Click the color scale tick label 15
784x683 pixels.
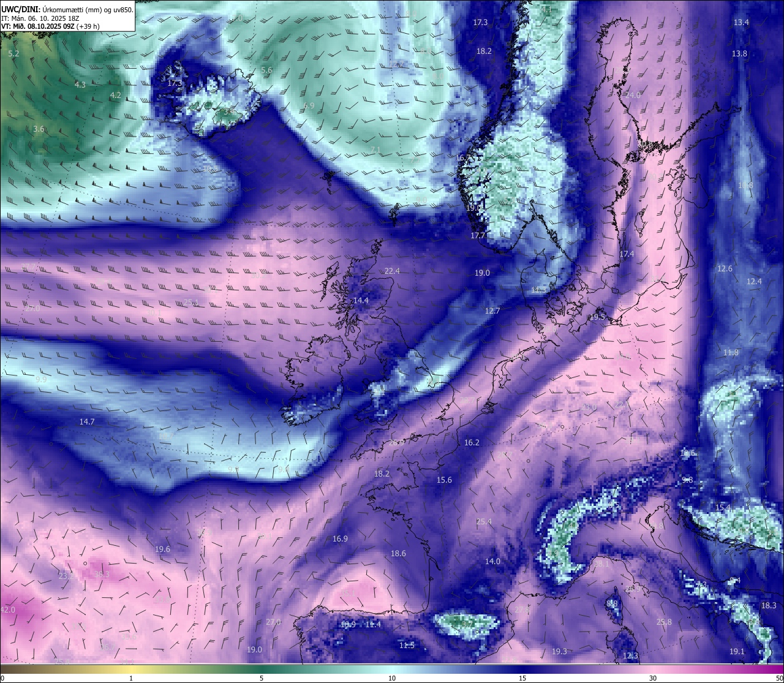tap(522, 678)
